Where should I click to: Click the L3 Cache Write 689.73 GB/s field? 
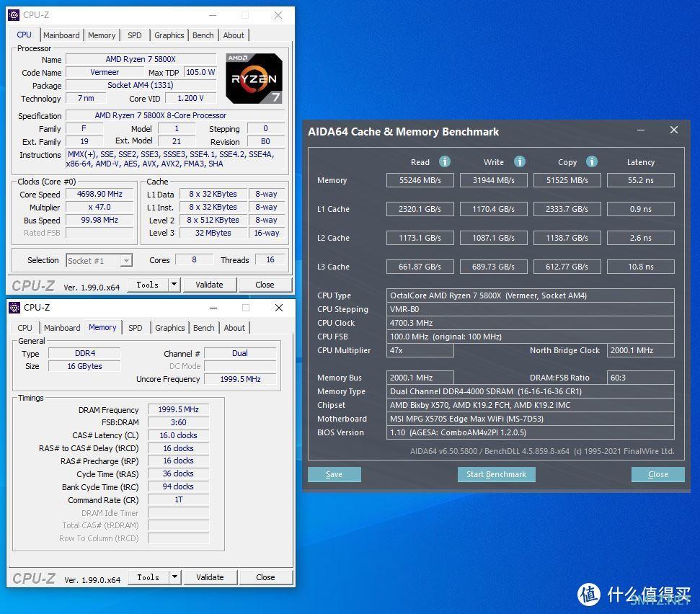pyautogui.click(x=494, y=267)
